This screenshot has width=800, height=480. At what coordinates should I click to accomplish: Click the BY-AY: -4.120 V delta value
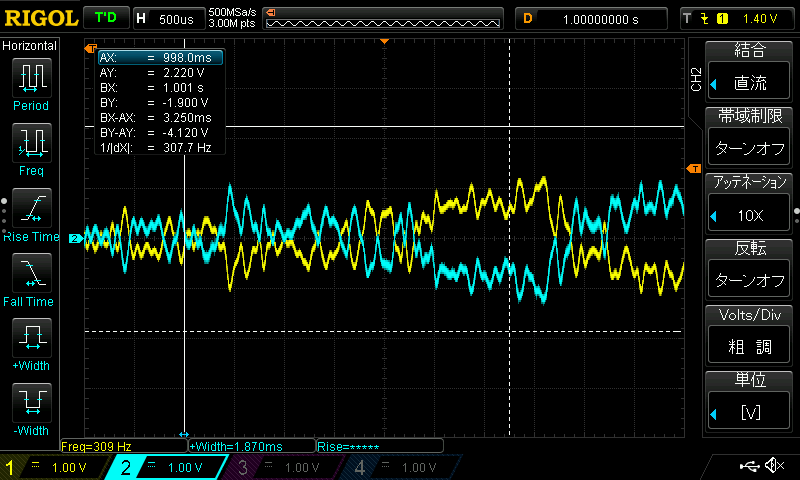[185, 133]
